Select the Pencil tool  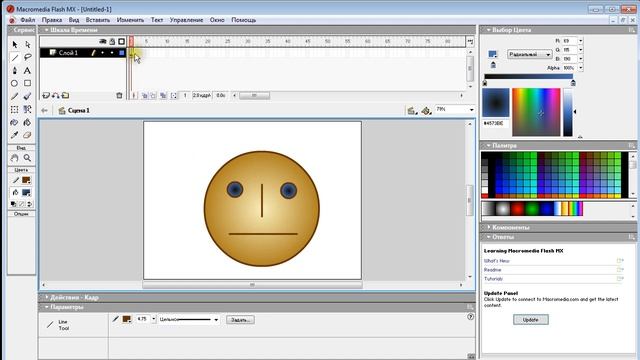[15, 96]
